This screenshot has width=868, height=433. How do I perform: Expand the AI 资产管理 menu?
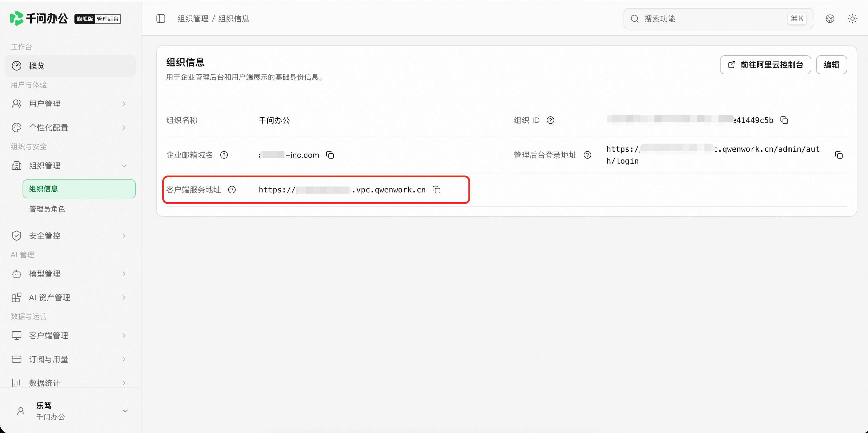point(70,298)
